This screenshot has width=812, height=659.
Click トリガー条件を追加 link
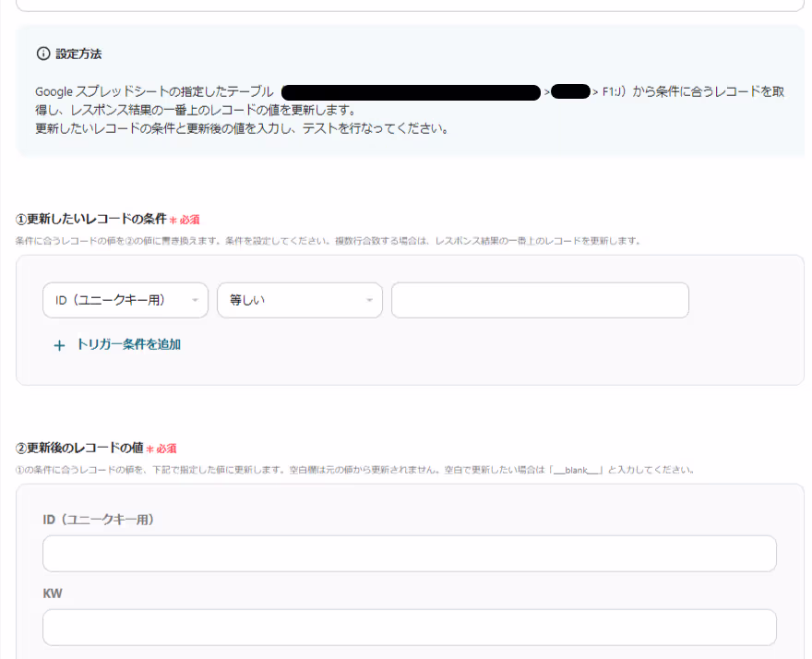click(x=128, y=344)
